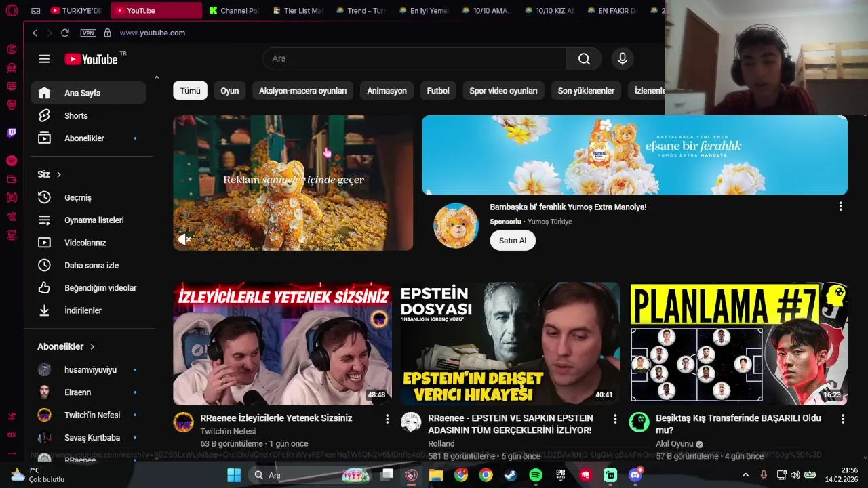Open options menu for EPSTEIN VE SAPKIN video

[615, 419]
